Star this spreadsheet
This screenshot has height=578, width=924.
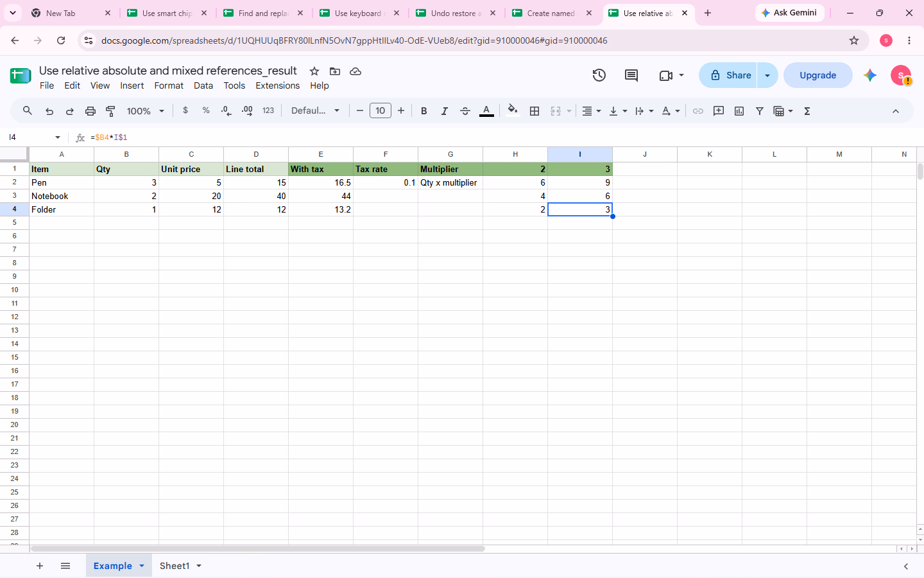pyautogui.click(x=314, y=71)
